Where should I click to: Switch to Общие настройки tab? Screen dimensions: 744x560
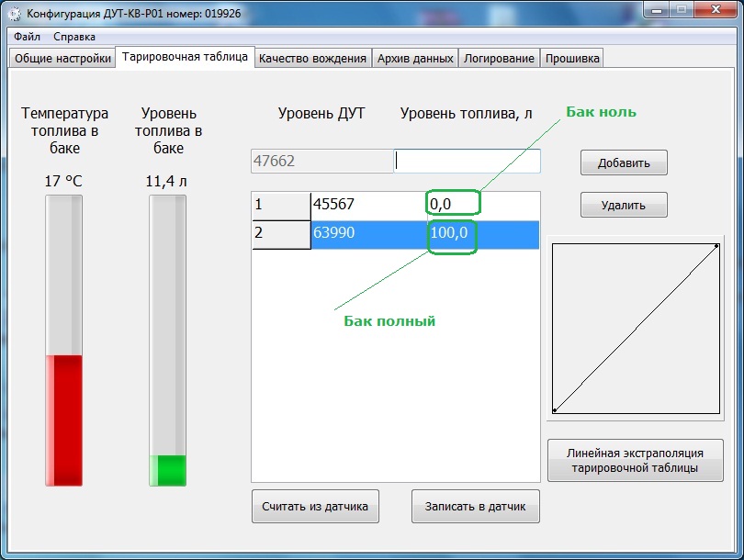[62, 58]
